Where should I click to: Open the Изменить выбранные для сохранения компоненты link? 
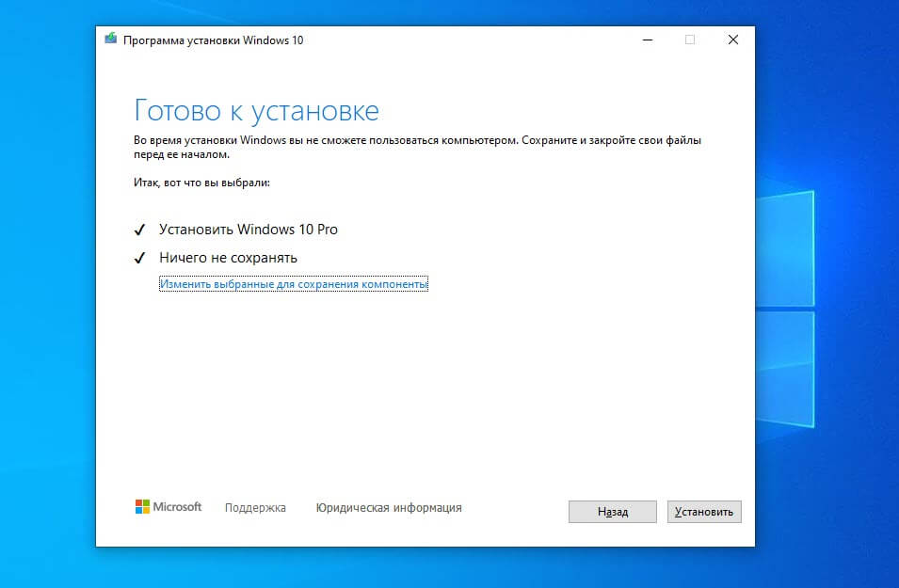click(294, 284)
